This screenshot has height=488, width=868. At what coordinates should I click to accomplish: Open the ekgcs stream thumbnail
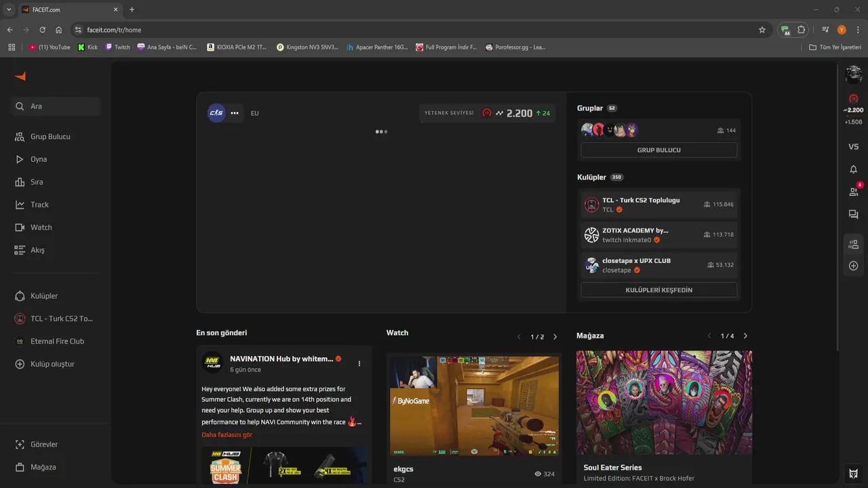point(474,405)
